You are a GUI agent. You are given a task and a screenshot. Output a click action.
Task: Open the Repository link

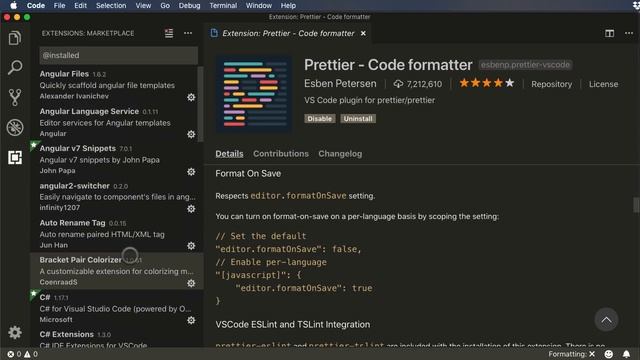click(x=551, y=84)
